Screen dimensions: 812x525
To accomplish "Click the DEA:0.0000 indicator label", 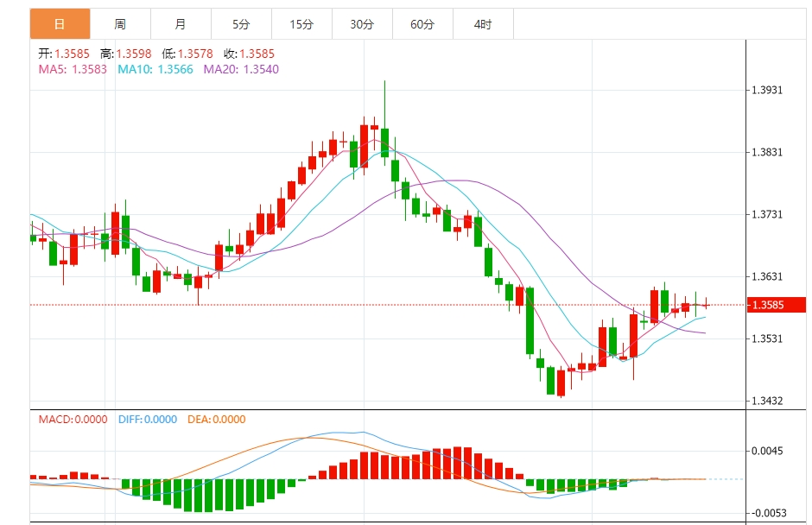I will (x=217, y=420).
